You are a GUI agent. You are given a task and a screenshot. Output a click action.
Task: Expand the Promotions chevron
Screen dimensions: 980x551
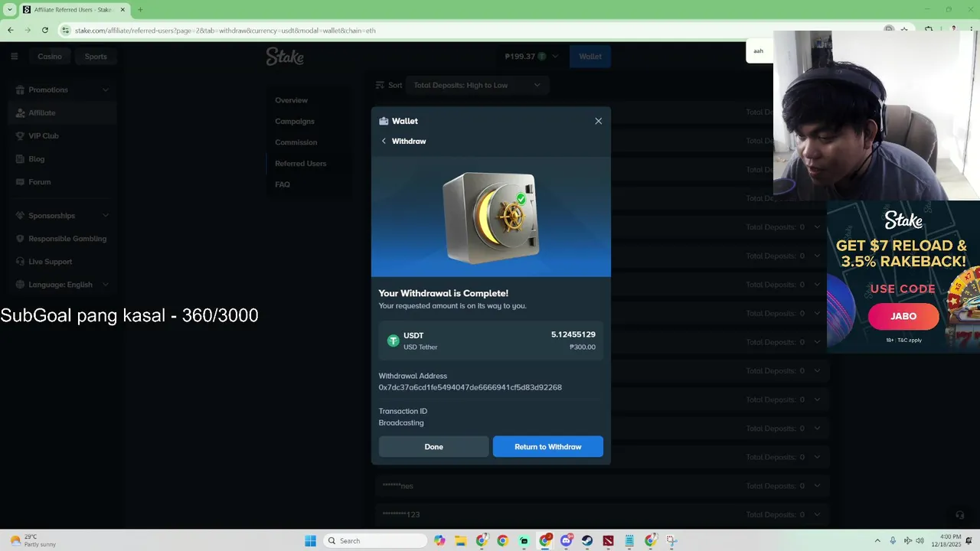[x=106, y=90]
